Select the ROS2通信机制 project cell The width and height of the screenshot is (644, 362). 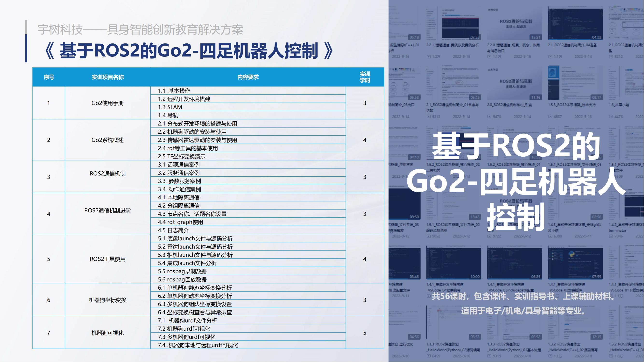(x=108, y=177)
